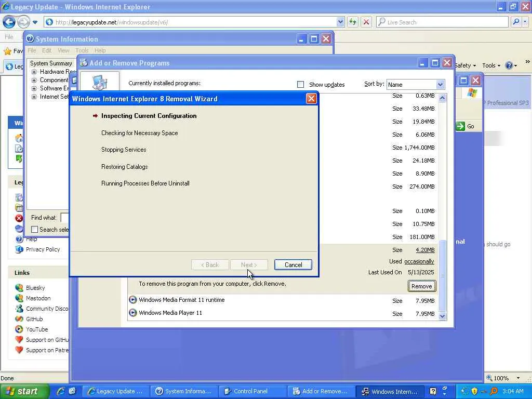
Task: Open System Information Tools menu
Action: pyautogui.click(x=82, y=50)
